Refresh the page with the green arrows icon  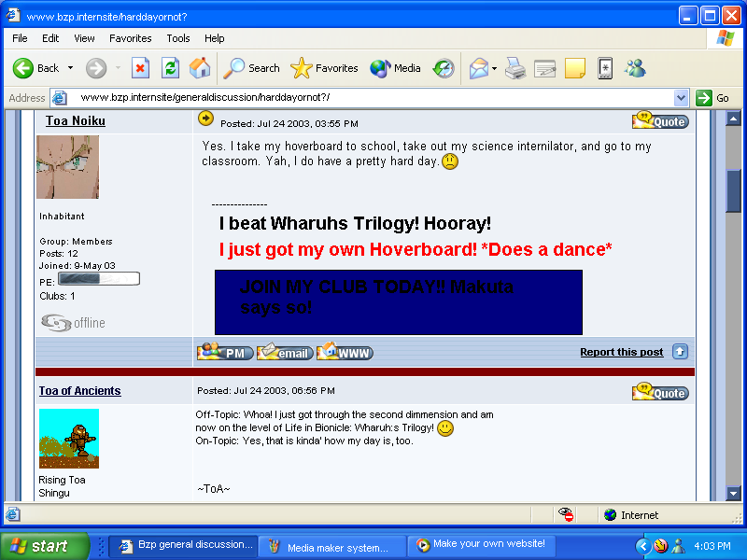[x=170, y=68]
